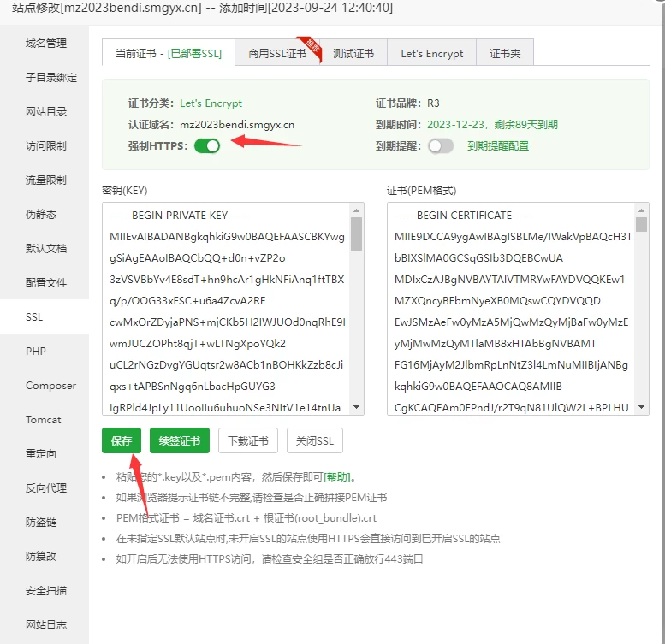Screen dimensions: 665x644
Task: Click the 到期时间 2023-12-23 value
Action: coord(492,125)
